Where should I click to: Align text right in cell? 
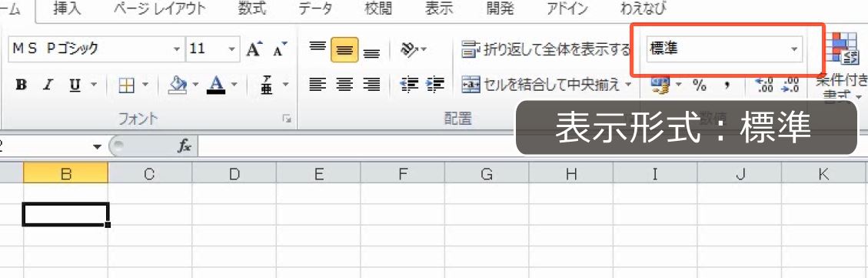[x=371, y=85]
